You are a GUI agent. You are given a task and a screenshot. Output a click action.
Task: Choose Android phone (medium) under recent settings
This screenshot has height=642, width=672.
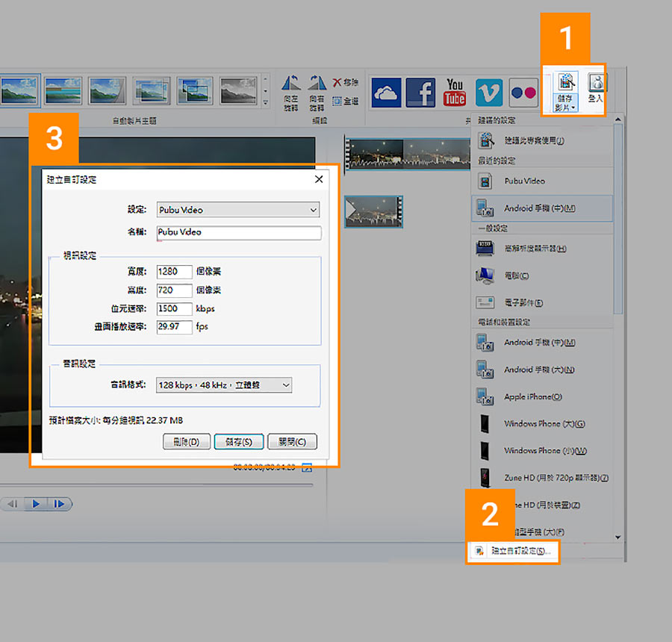(x=542, y=208)
